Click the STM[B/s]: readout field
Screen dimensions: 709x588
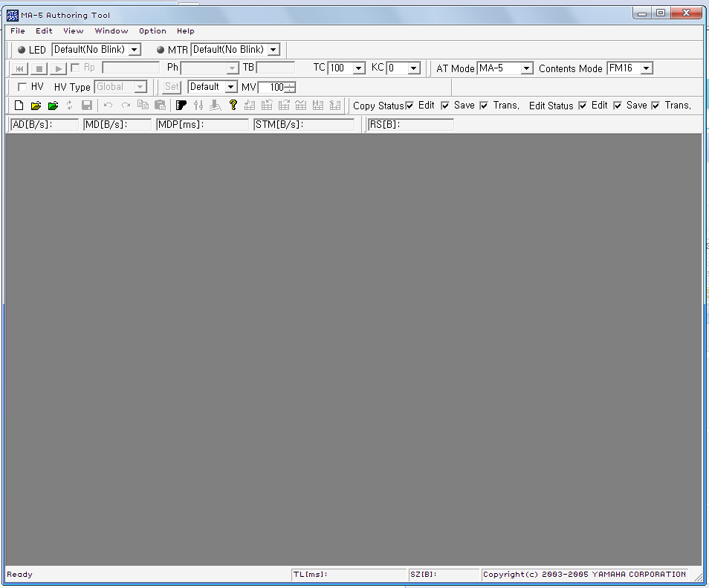coord(304,124)
